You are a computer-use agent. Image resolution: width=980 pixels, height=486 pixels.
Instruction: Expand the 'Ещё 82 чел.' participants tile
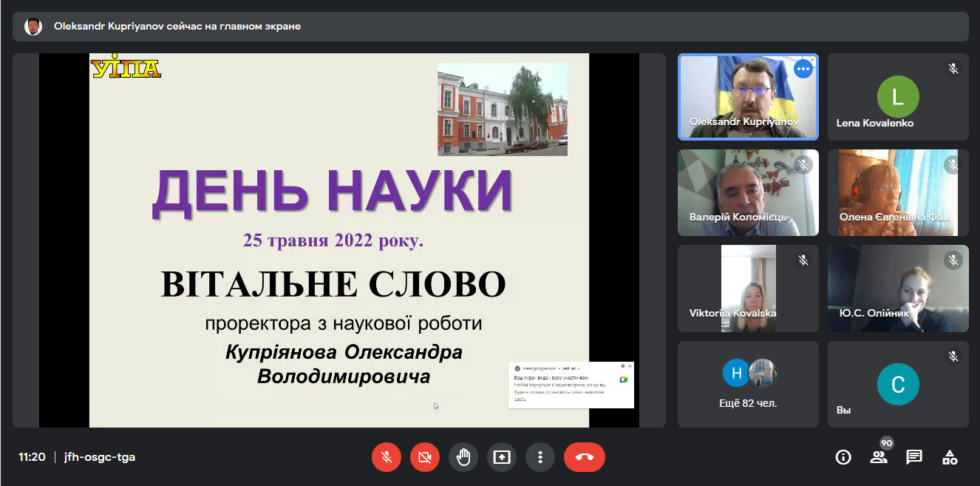pyautogui.click(x=747, y=384)
